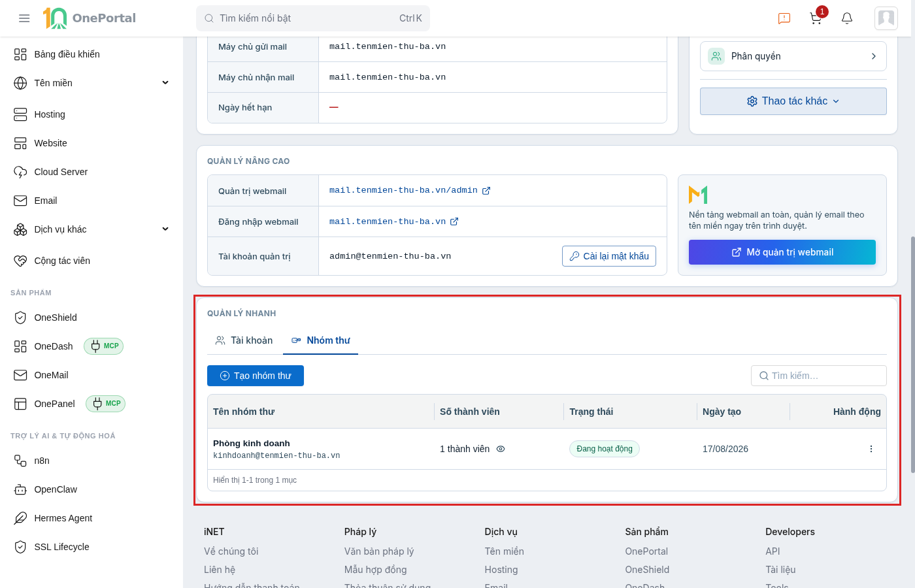
Task: Open the shopping cart
Action: pos(816,18)
